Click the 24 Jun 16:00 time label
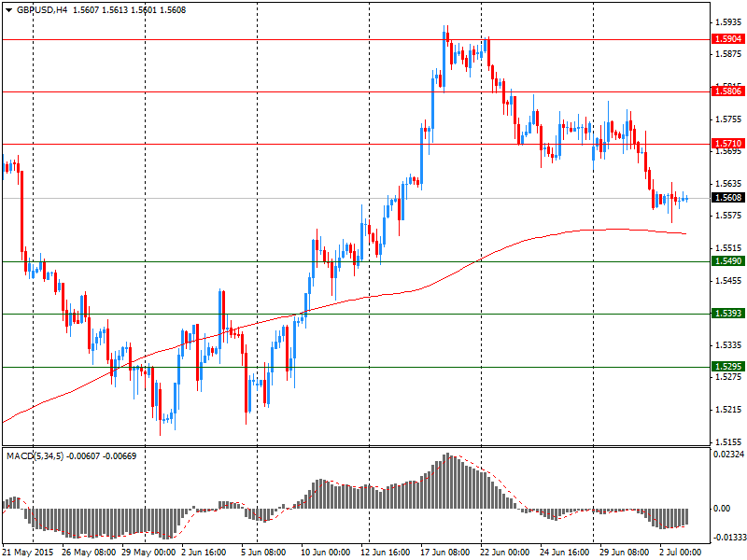 pos(565,553)
